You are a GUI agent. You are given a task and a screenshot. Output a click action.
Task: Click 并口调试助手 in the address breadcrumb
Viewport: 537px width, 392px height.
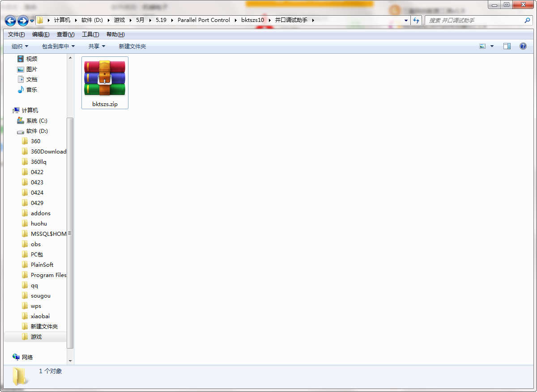(291, 20)
